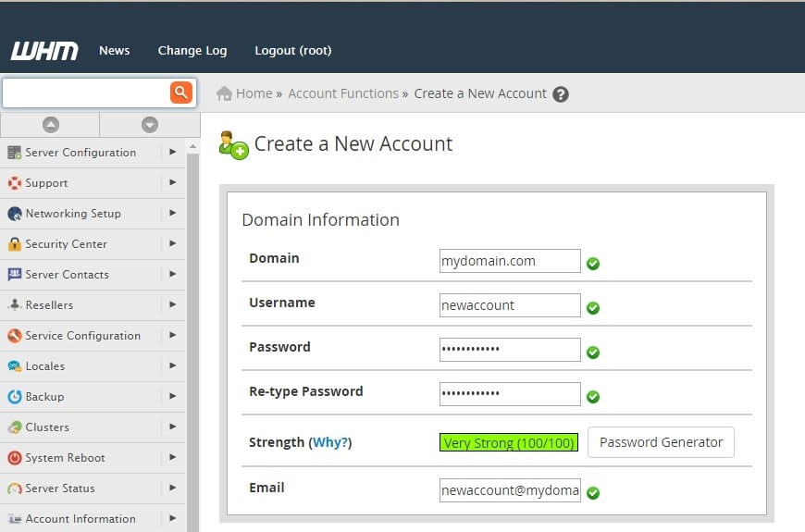Click the Support lifebuoy icon
This screenshot has width=805, height=532.
coord(15,183)
